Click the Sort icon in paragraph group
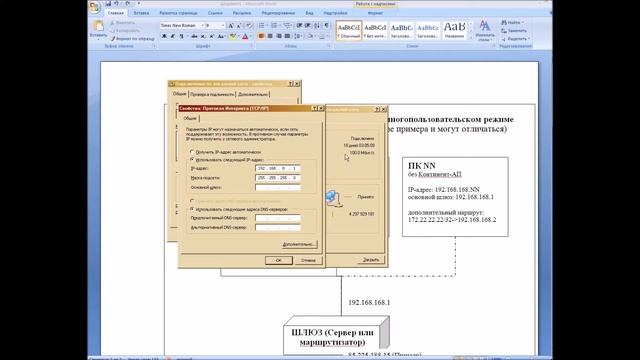Viewport: 640px width, 360px height. [x=317, y=26]
